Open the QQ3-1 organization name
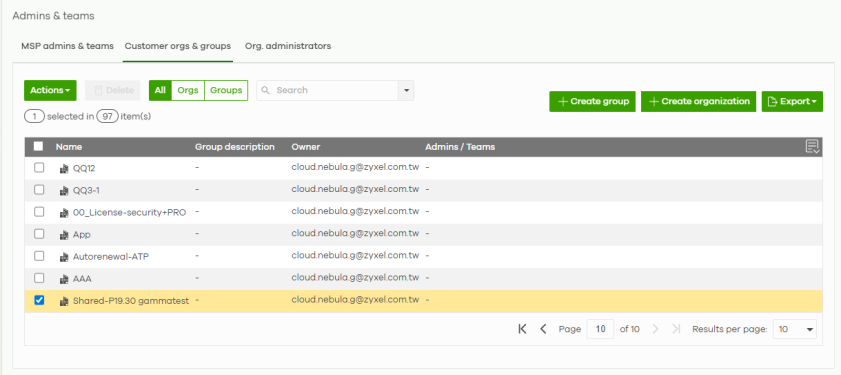 (x=86, y=190)
